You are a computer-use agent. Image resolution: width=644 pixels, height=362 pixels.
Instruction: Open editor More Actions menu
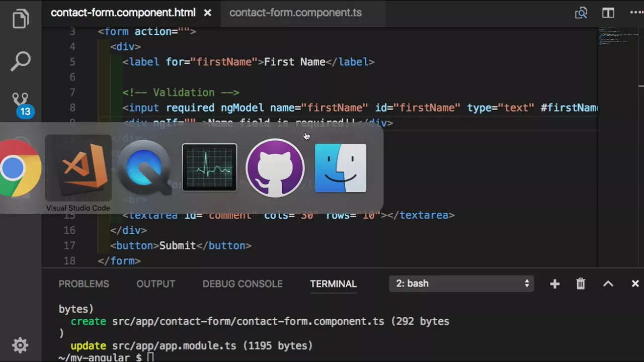(636, 13)
